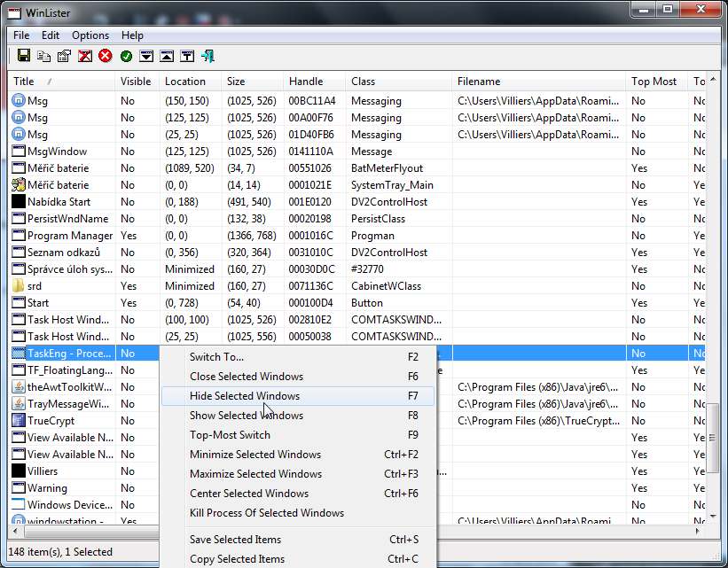Click the window icon of Program Manager row
The height and width of the screenshot is (568, 728).
coord(18,236)
